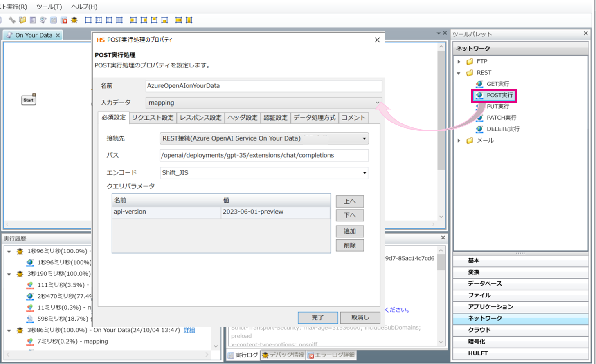Select the four-dot grid icon in toolbar
Image resolution: width=596 pixels, height=364 pixels.
tap(99, 20)
